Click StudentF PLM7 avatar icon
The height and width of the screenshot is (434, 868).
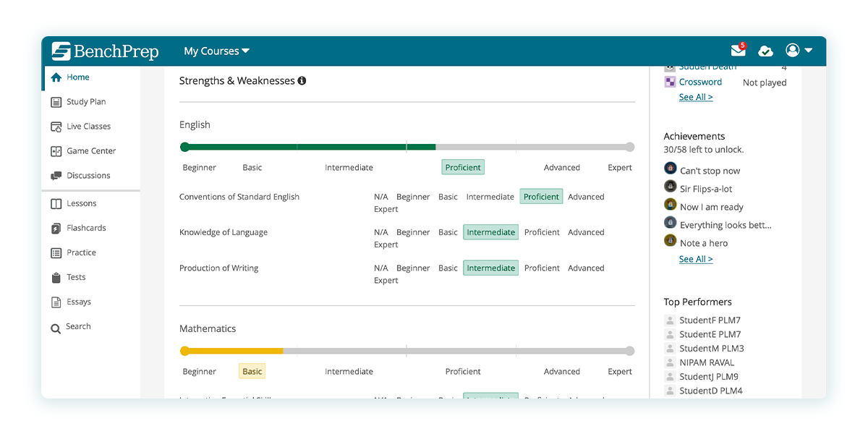670,320
